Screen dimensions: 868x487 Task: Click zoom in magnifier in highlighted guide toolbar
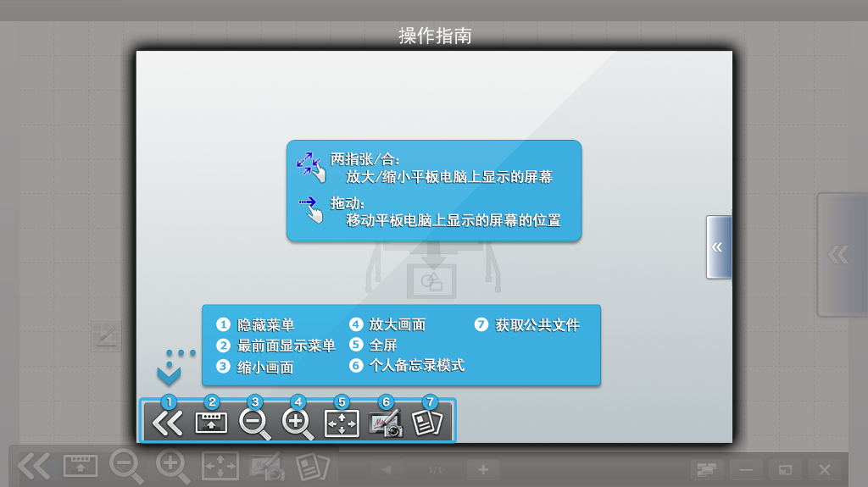(x=298, y=423)
